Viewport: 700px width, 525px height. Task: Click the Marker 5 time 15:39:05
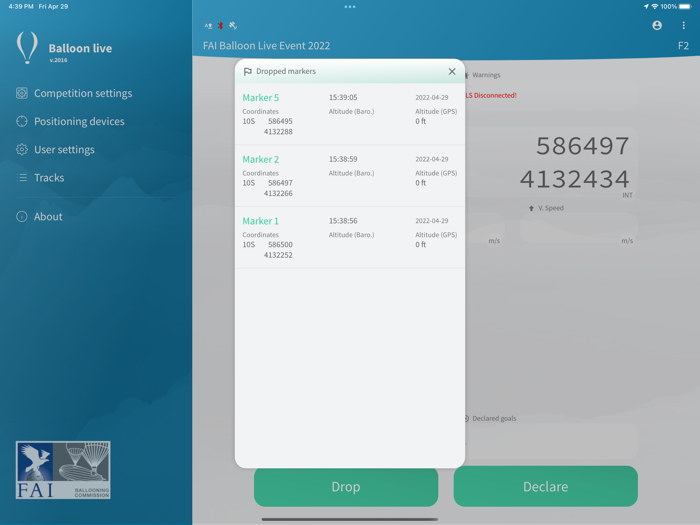pyautogui.click(x=343, y=97)
